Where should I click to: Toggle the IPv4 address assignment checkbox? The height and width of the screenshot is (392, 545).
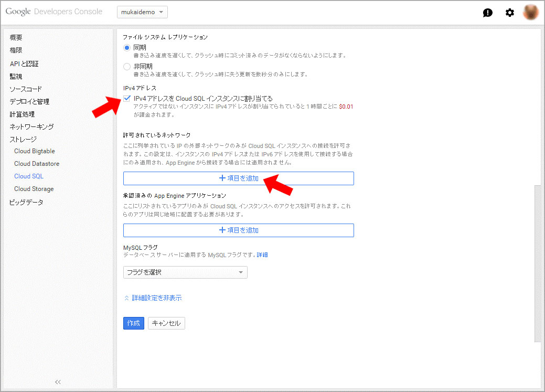[x=127, y=99]
